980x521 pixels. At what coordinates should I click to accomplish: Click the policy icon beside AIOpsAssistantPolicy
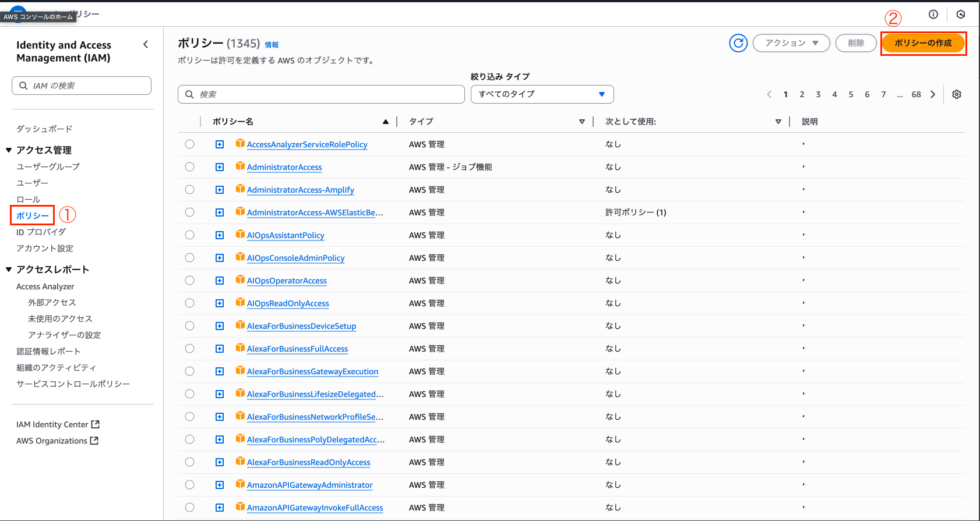point(240,234)
